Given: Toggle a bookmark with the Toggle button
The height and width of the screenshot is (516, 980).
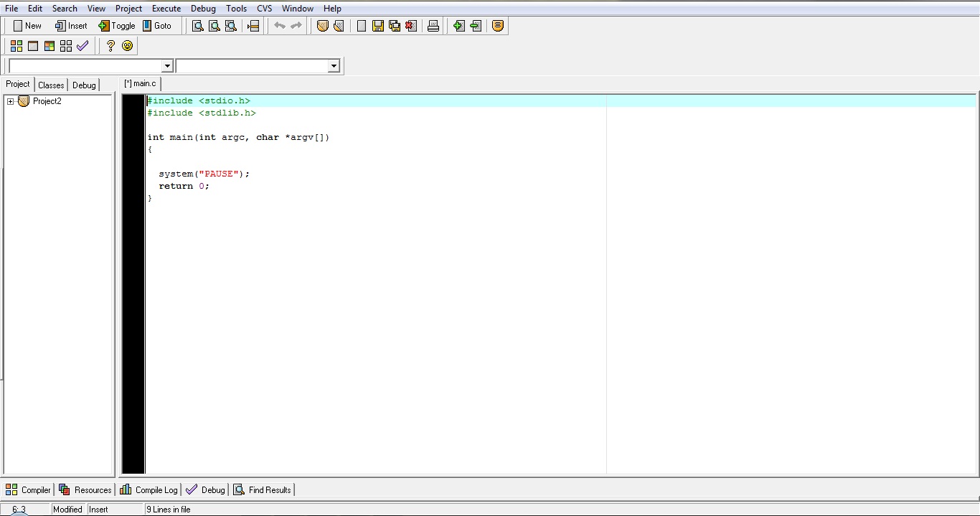Looking at the screenshot, I should (116, 25).
